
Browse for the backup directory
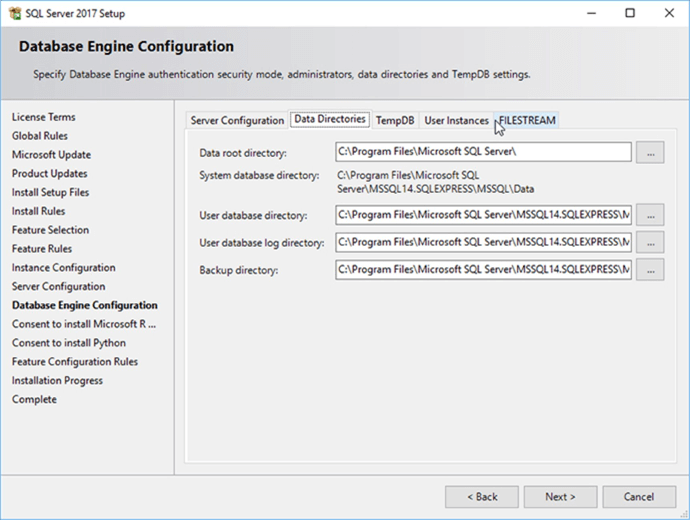(650, 270)
